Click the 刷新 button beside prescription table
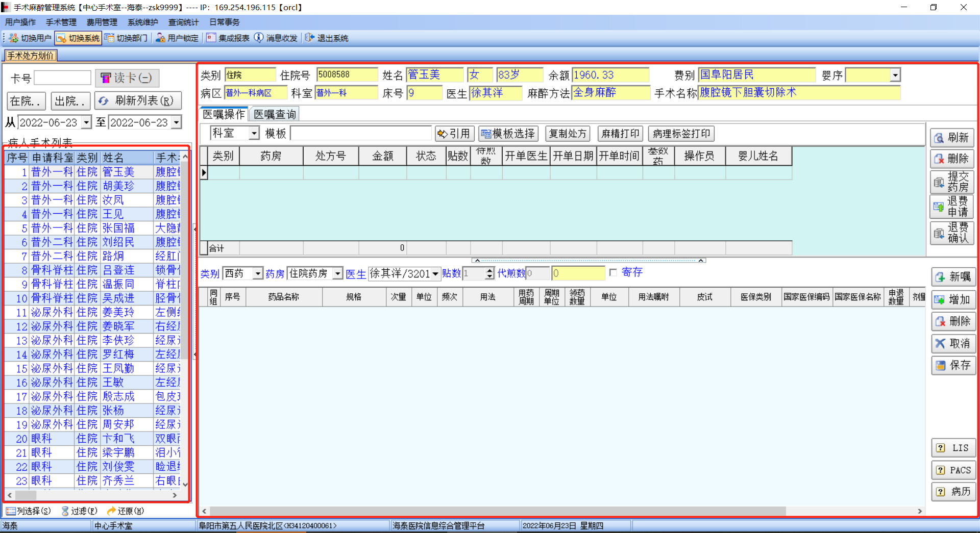Image resolution: width=980 pixels, height=533 pixels. 952,138
